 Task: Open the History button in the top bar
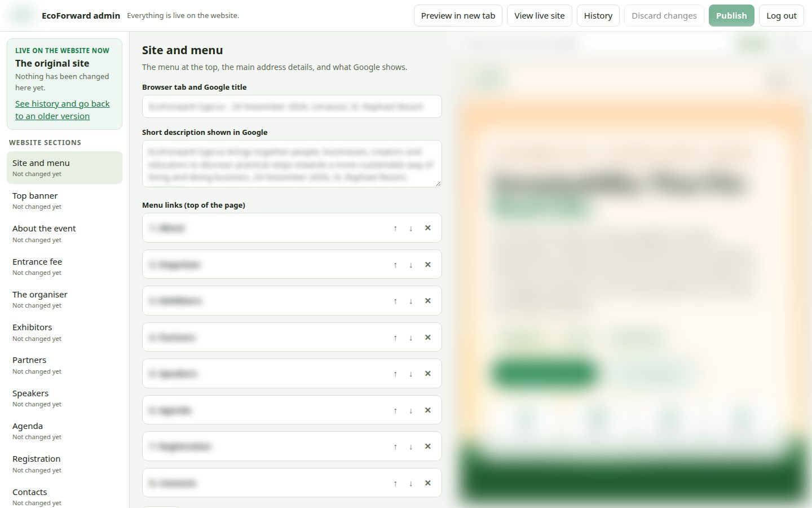coord(598,16)
